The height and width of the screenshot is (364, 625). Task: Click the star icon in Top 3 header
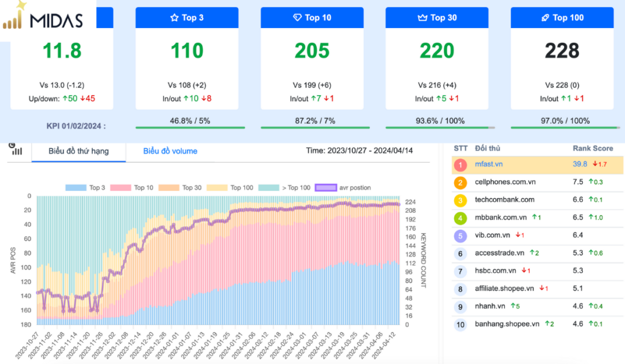(174, 18)
